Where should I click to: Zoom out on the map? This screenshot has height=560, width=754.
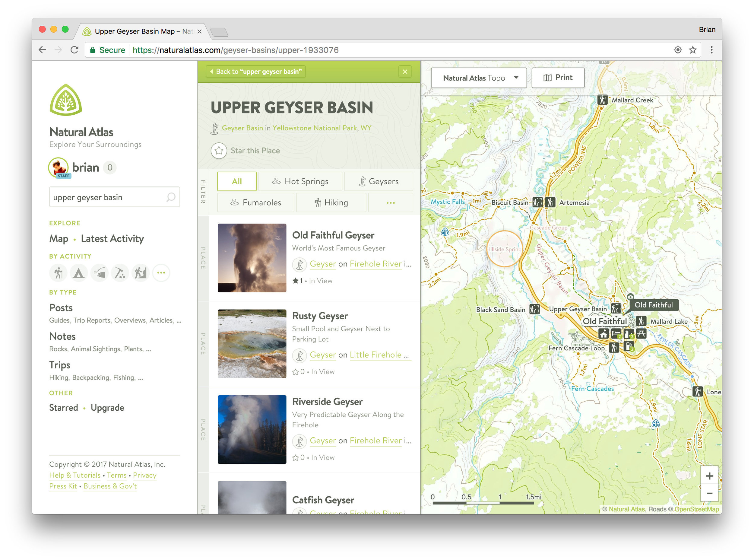click(710, 494)
